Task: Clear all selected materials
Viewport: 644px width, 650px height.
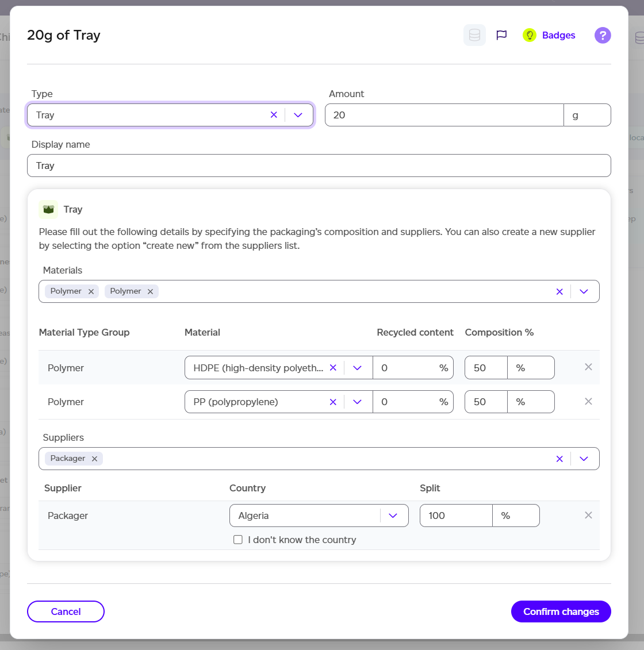Action: [559, 291]
